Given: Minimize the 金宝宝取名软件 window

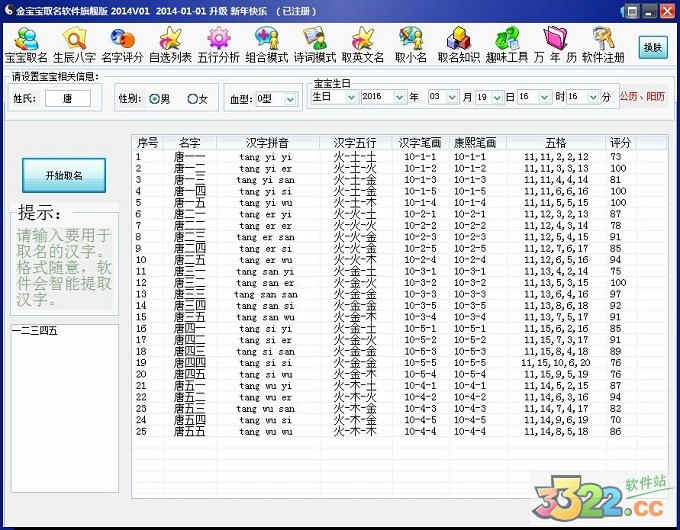Looking at the screenshot, I should [649, 11].
